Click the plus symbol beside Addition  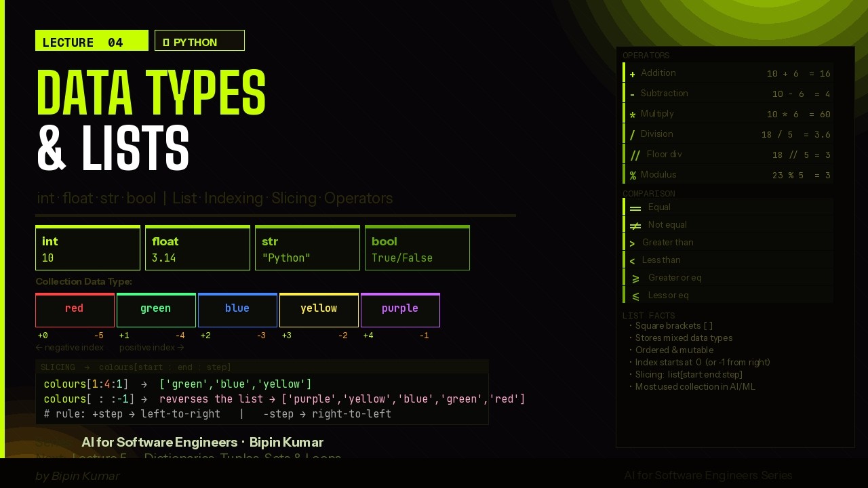click(x=633, y=74)
